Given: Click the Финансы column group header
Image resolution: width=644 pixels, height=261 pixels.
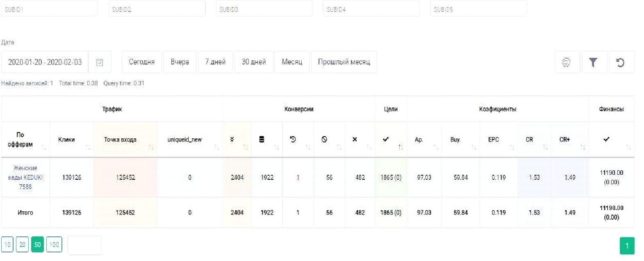Looking at the screenshot, I should [x=611, y=109].
